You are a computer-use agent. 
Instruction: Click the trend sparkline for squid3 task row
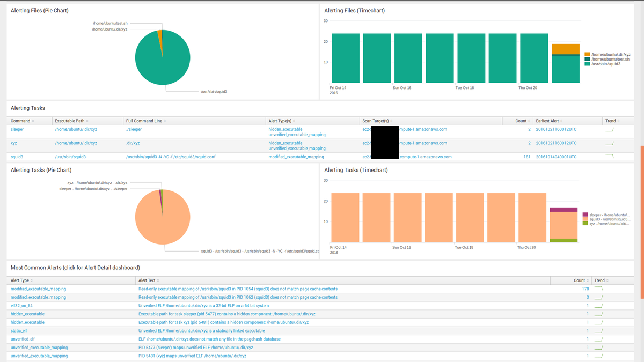609,157
